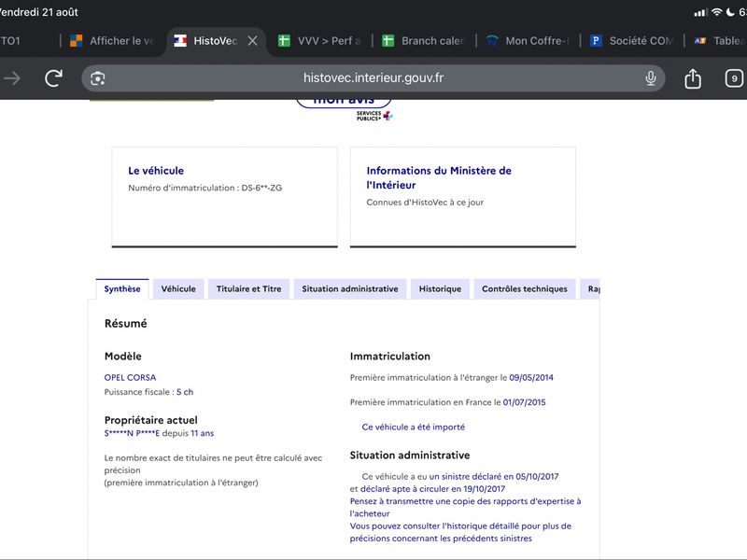Image resolution: width=747 pixels, height=560 pixels.
Task: Switch to the 'Tablea' browser tab
Action: click(719, 41)
